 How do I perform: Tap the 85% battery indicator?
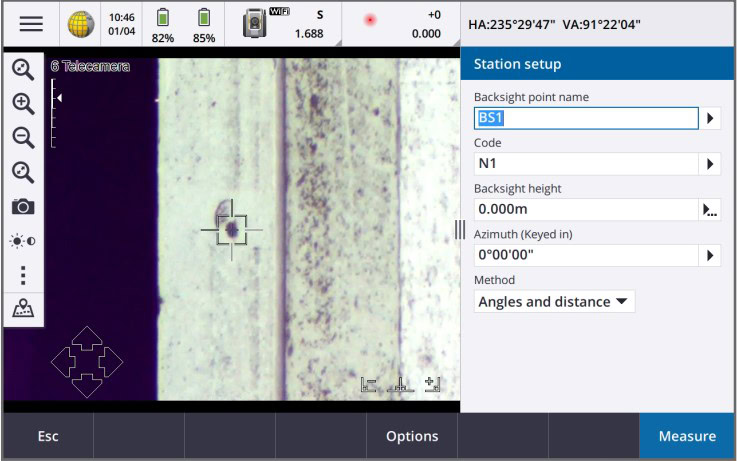click(x=204, y=26)
